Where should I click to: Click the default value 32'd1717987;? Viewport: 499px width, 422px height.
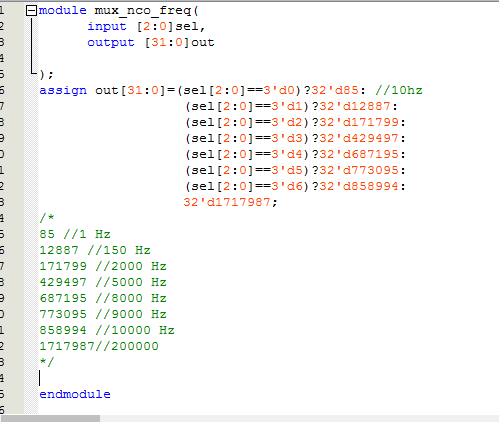230,202
